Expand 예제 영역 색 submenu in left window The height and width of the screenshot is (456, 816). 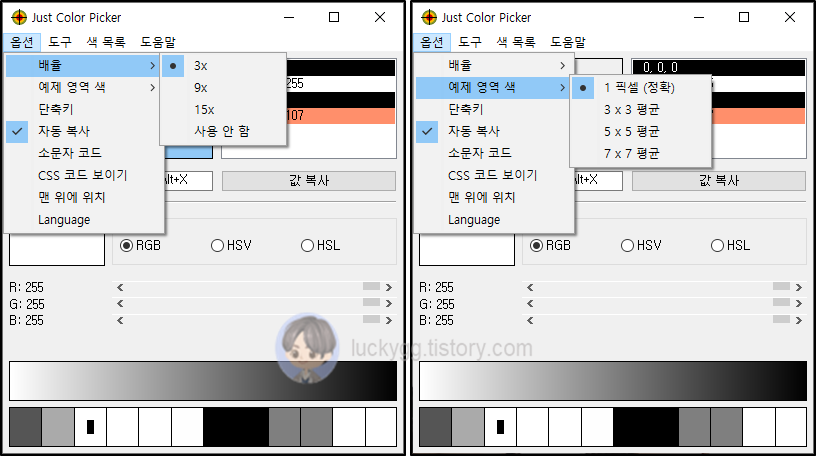pyautogui.click(x=83, y=87)
